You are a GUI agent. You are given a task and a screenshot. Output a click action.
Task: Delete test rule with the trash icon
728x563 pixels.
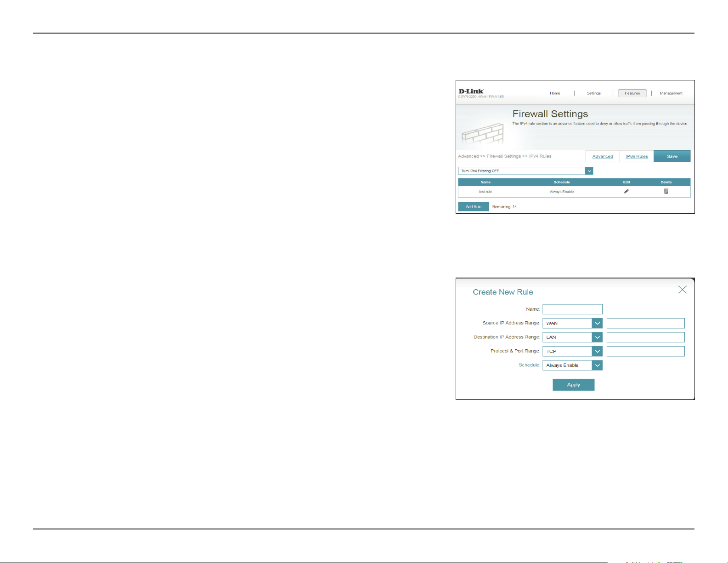pyautogui.click(x=666, y=191)
